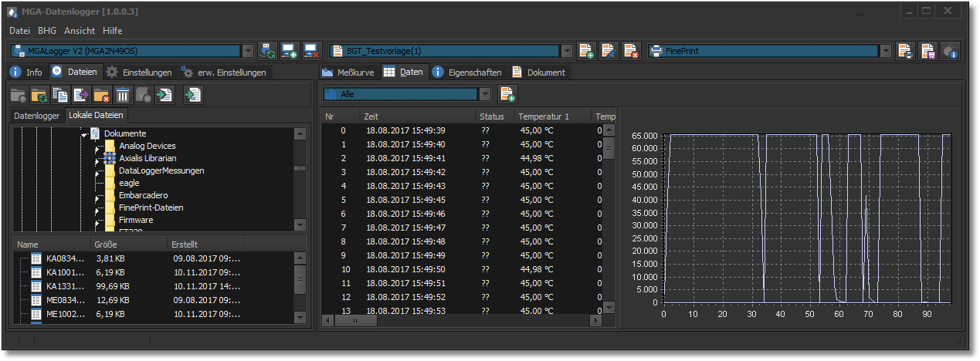980x361 pixels.
Task: Select the KA1331 file row
Action: click(x=152, y=286)
